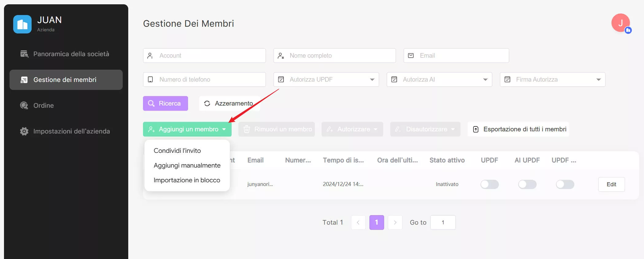
Task: Select Condividi l'invito from the menu
Action: 177,151
